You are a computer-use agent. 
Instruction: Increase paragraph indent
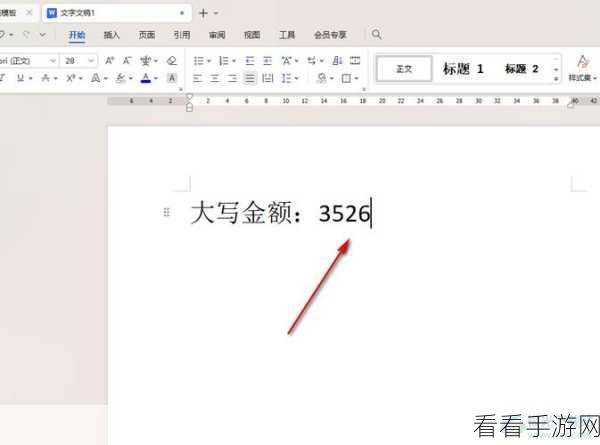pos(267,60)
